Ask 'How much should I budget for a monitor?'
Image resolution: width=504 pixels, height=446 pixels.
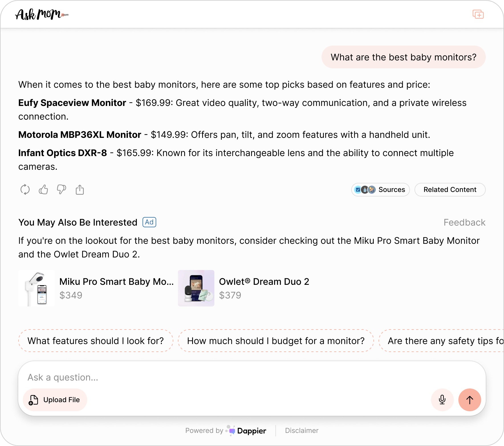click(276, 341)
